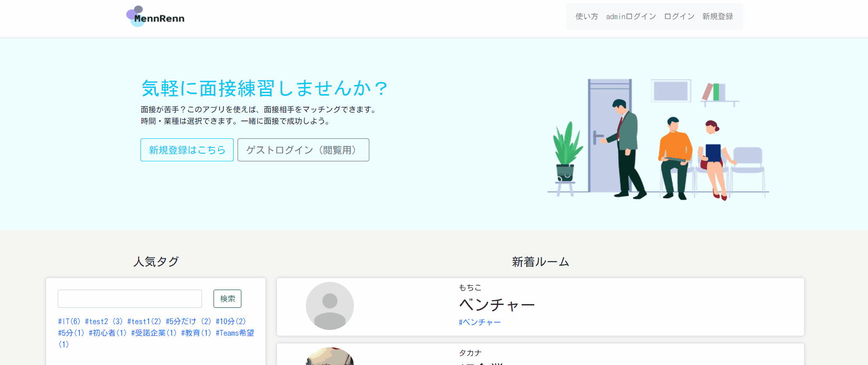
Task: Open 新規登録 in the navigation bar
Action: [717, 16]
